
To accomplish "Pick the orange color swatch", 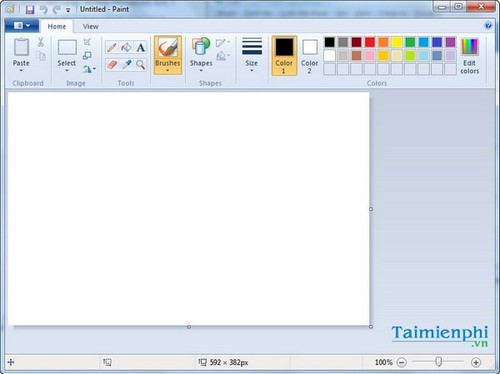I will [x=383, y=42].
